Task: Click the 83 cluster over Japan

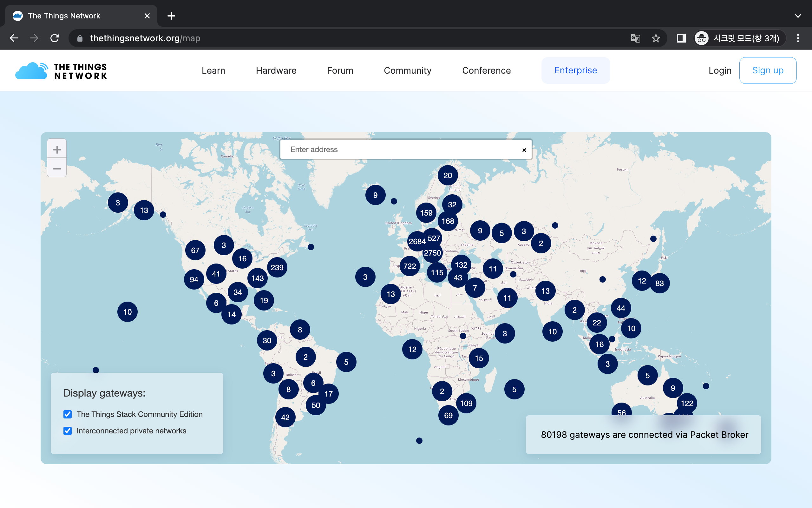Action: (x=660, y=283)
